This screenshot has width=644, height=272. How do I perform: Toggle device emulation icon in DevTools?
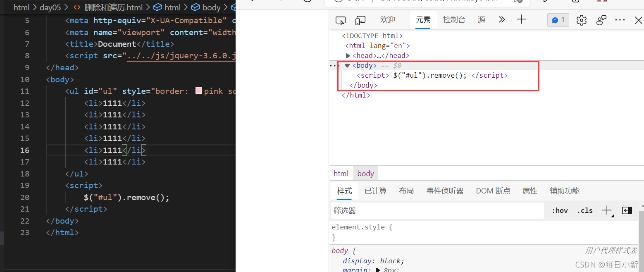click(360, 20)
